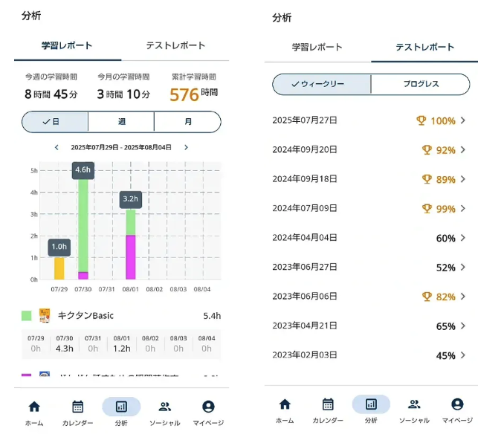Open the Social icon in left screen
Screen dimensions: 504x440
coord(165,407)
